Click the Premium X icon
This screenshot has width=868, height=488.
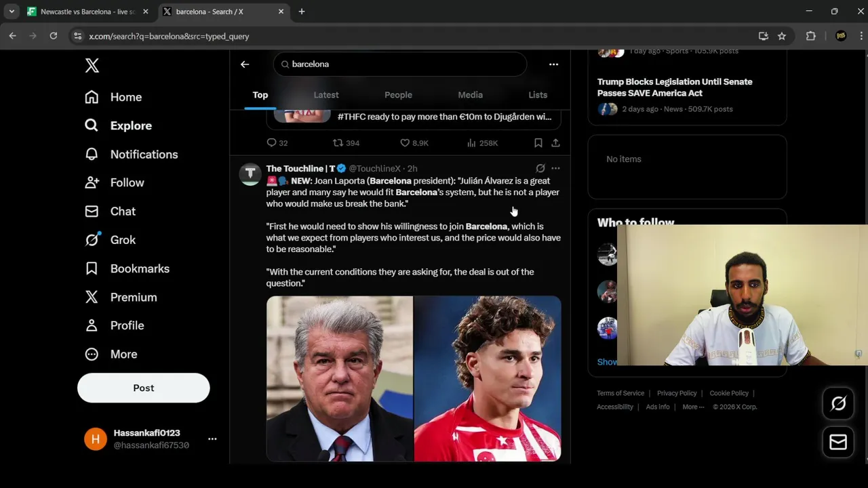(92, 297)
